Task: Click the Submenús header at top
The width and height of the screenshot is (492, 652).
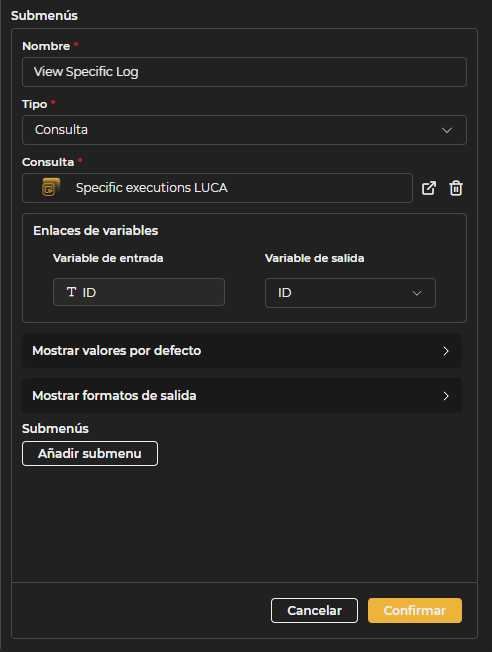Action: point(44,15)
